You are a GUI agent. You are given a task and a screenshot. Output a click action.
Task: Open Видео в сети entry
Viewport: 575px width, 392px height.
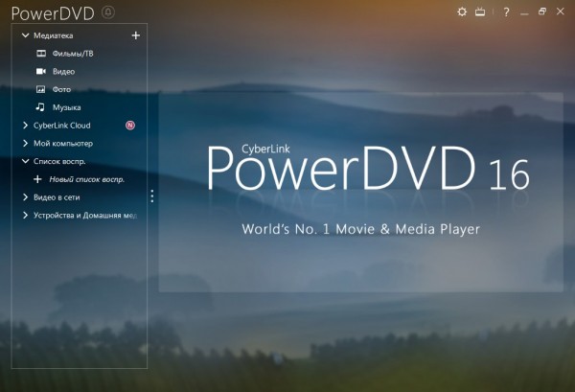click(57, 197)
